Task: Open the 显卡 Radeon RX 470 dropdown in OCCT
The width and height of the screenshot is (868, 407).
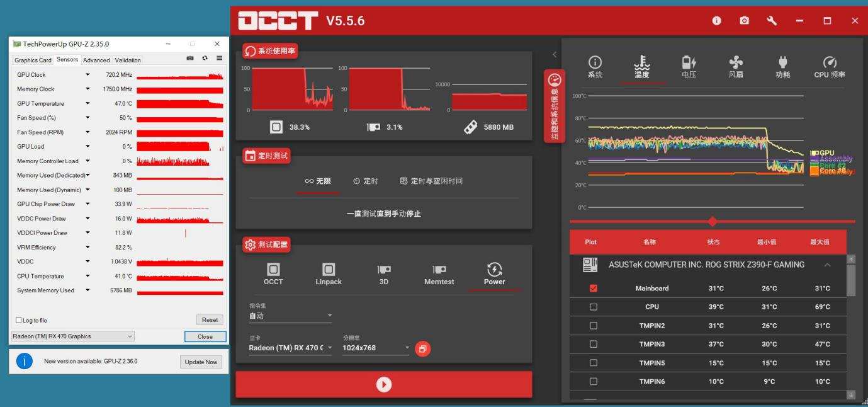Action: tap(290, 348)
